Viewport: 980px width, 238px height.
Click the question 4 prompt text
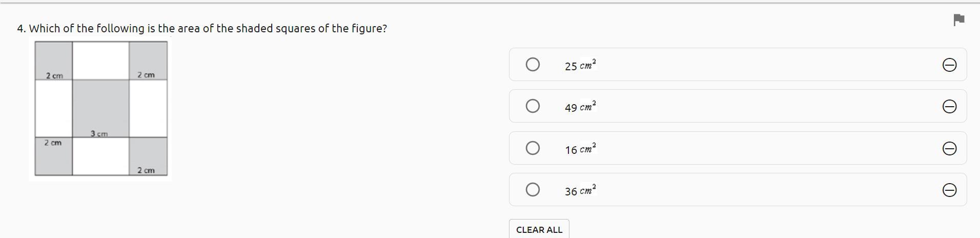[x=202, y=29]
